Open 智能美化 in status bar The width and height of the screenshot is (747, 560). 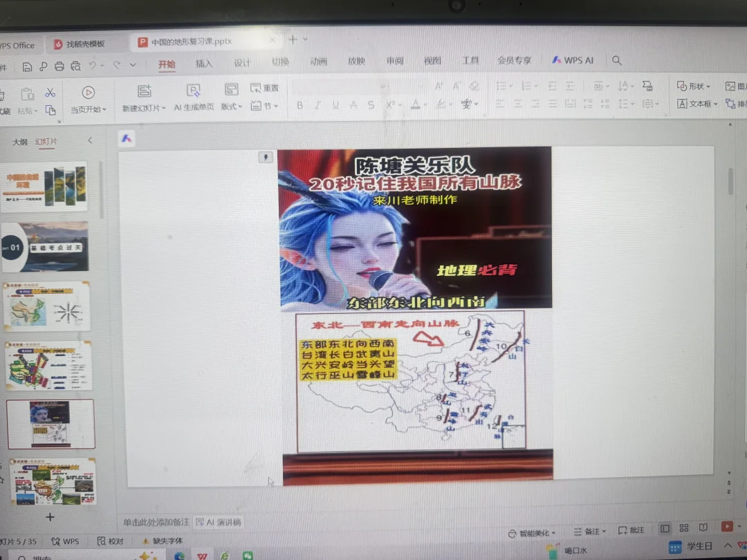click(x=532, y=533)
